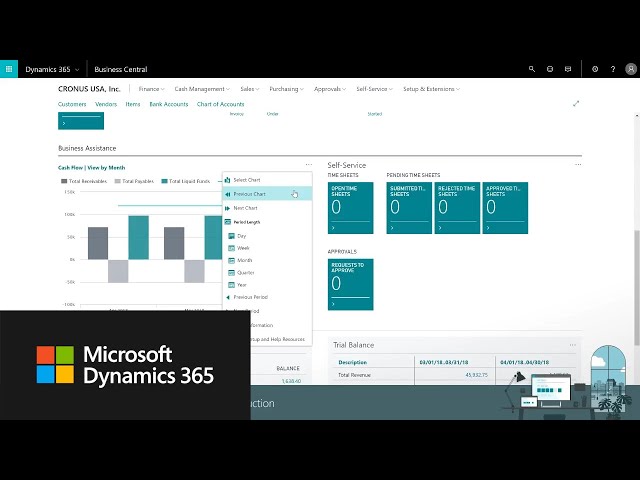Expand the Finance menu
640x480 pixels.
pos(151,89)
